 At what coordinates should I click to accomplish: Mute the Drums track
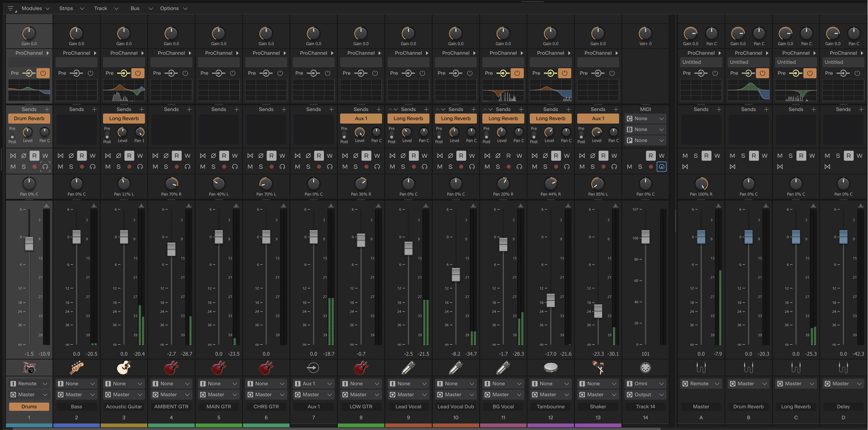click(x=13, y=167)
